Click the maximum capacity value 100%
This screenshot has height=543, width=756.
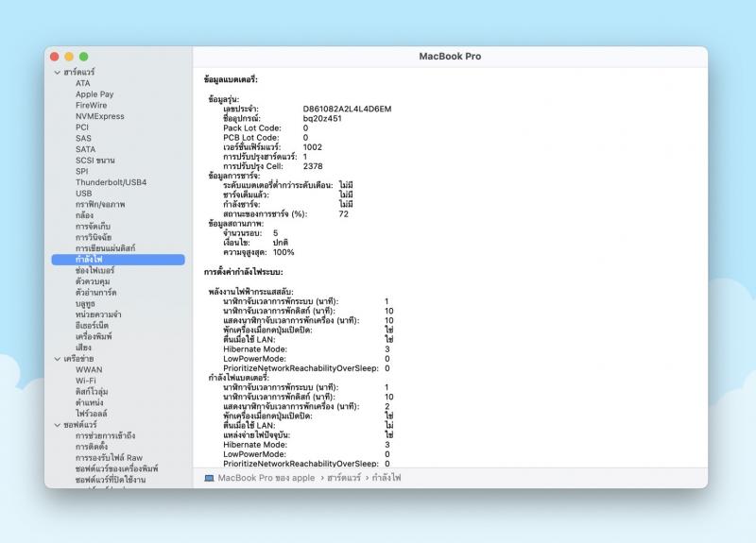(283, 252)
